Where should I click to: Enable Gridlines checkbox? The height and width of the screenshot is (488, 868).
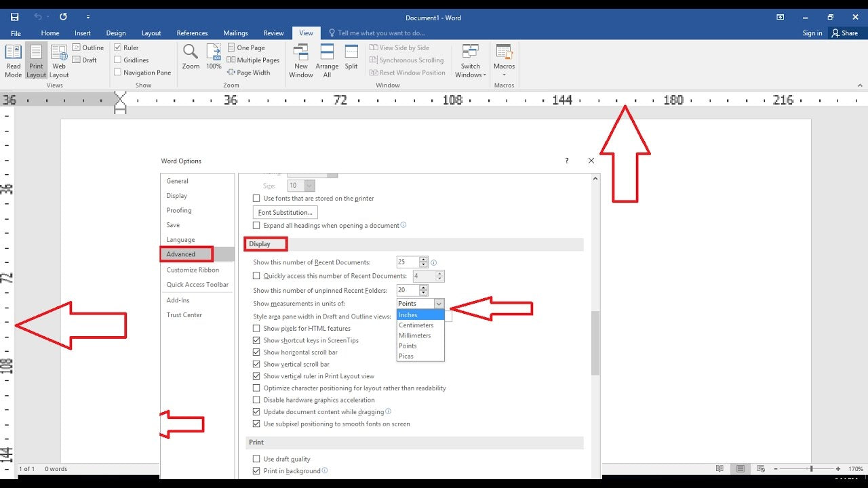(x=117, y=60)
